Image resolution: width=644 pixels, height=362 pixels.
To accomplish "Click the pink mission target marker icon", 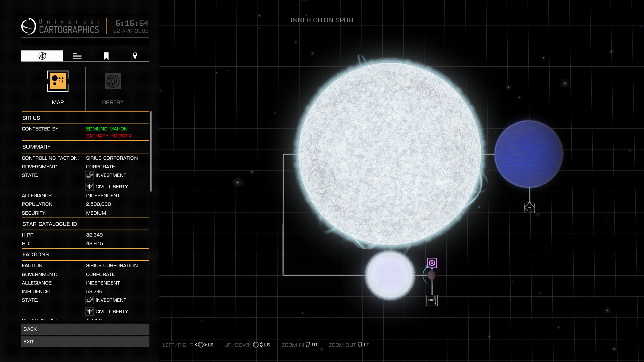I will point(432,263).
